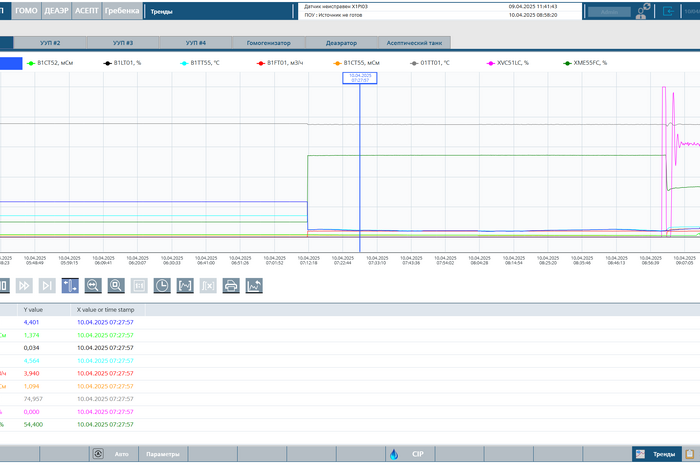Open the time range clock icon
The height and width of the screenshot is (465, 700).
pyautogui.click(x=162, y=286)
